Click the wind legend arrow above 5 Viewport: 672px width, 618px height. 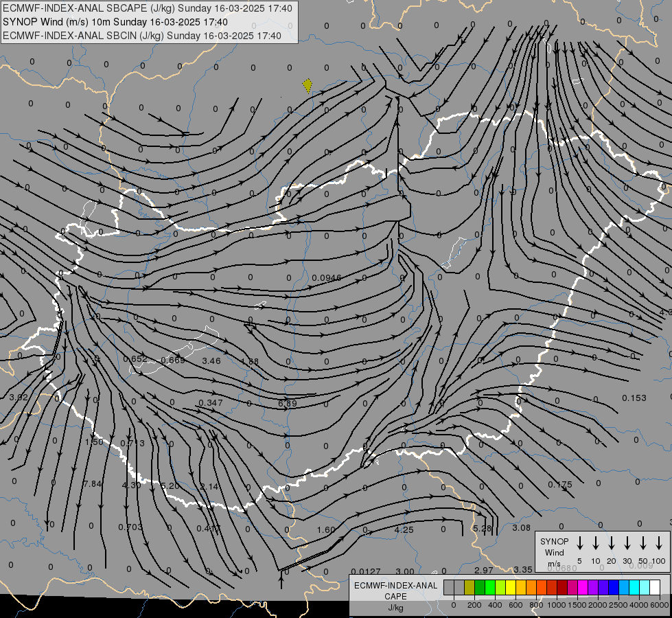pos(580,543)
